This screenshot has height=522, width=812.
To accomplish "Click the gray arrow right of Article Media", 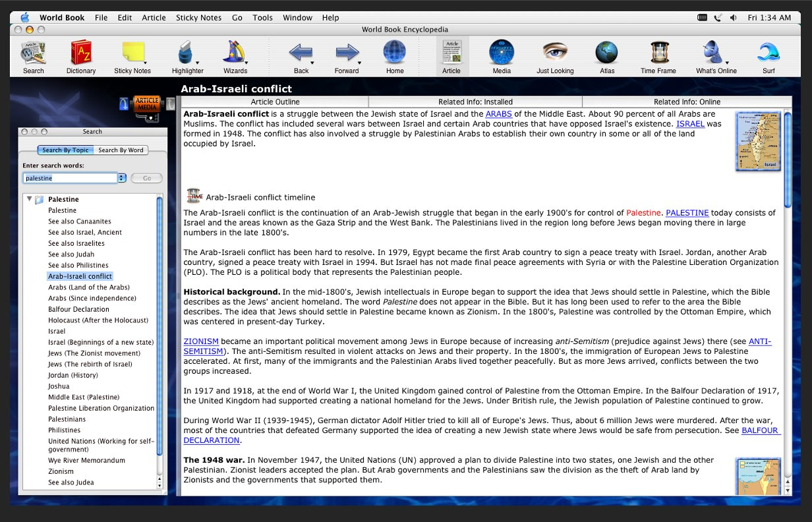I will tap(170, 103).
